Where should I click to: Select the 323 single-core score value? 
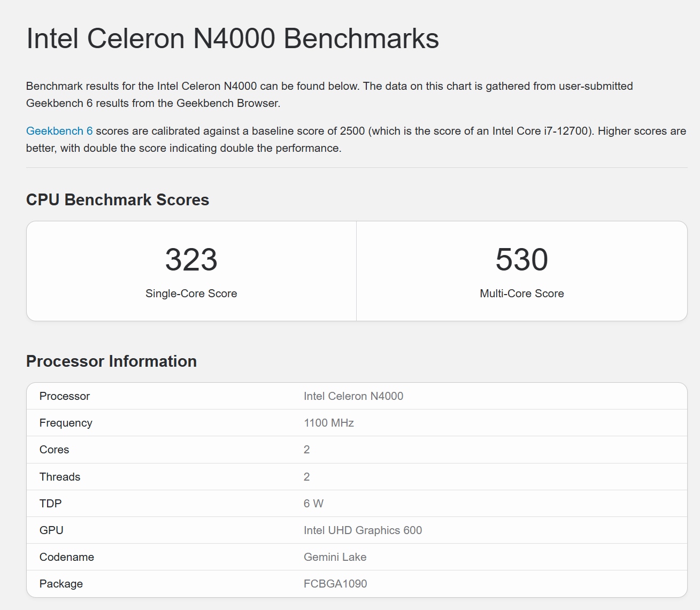[191, 259]
